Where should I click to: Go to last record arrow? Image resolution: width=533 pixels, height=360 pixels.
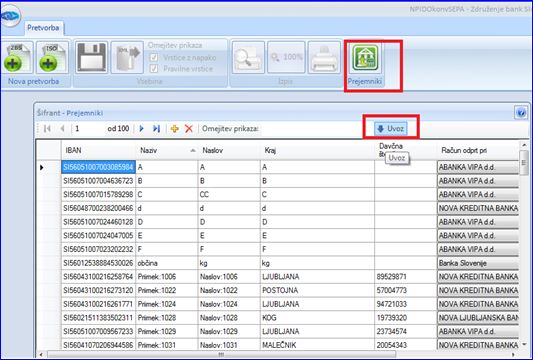click(x=156, y=128)
